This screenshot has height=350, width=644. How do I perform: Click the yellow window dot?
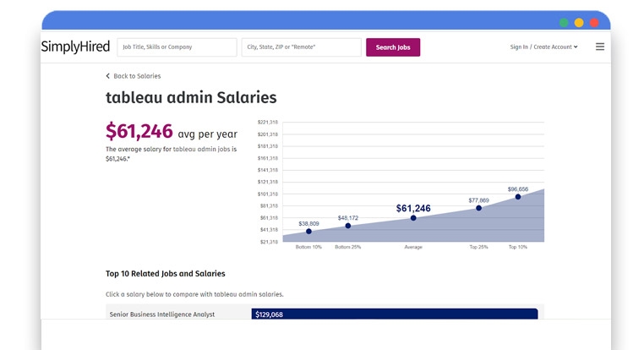pos(579,23)
